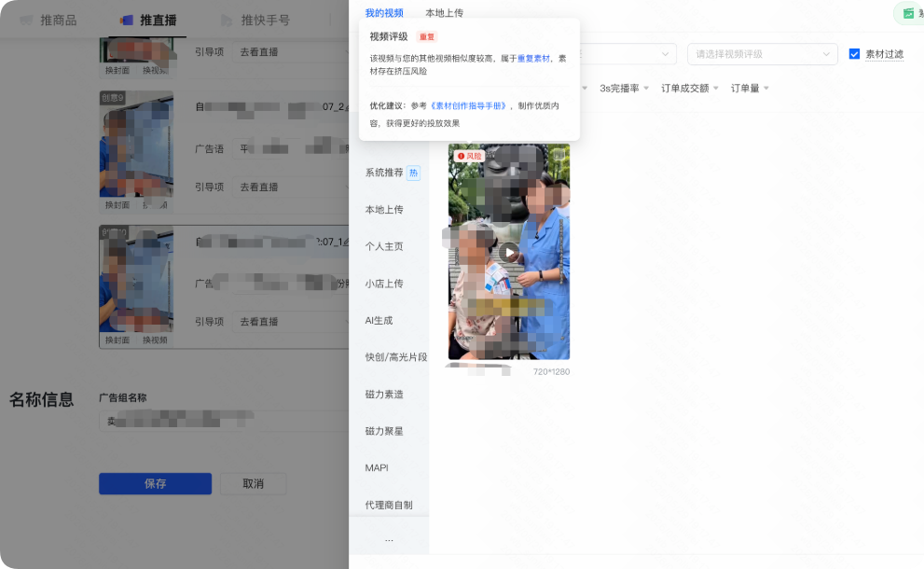The image size is (924, 569).
Task: Click the red 重复 tag in the tooltip
Action: coord(427,36)
